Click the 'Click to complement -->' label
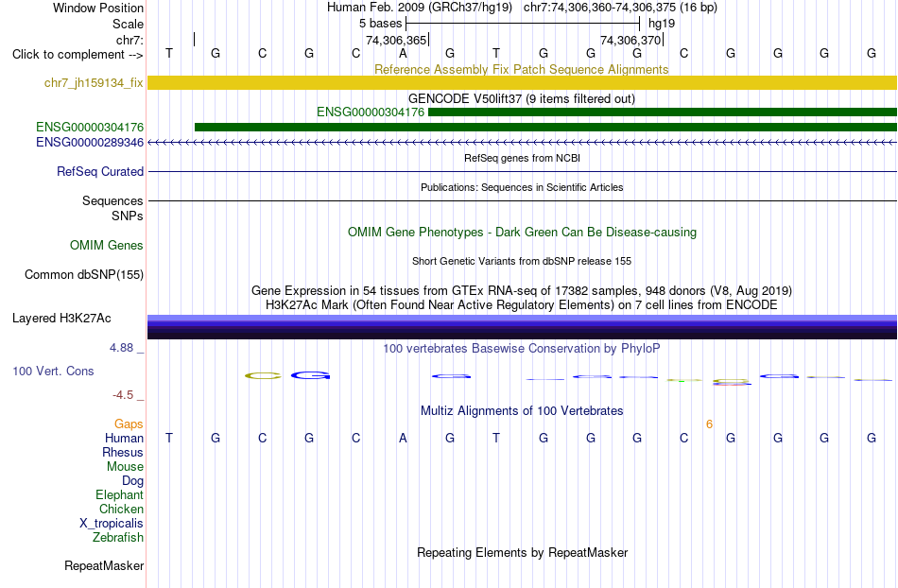The width and height of the screenshot is (898, 588). 78,55
